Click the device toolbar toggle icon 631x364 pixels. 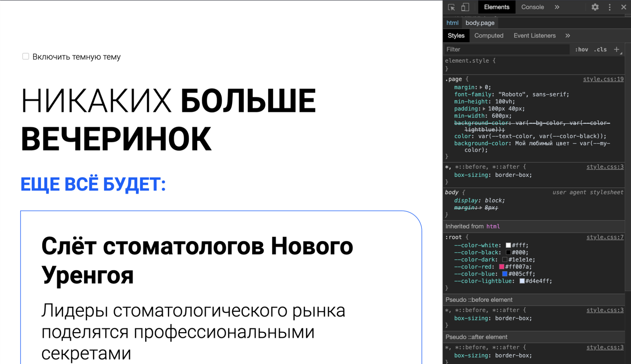pos(465,7)
